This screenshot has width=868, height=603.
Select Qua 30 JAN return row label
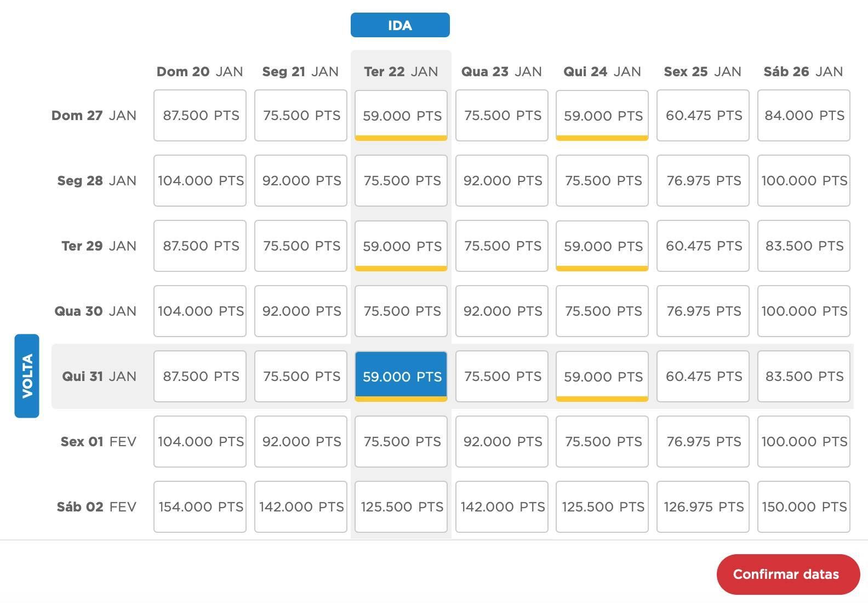[95, 311]
